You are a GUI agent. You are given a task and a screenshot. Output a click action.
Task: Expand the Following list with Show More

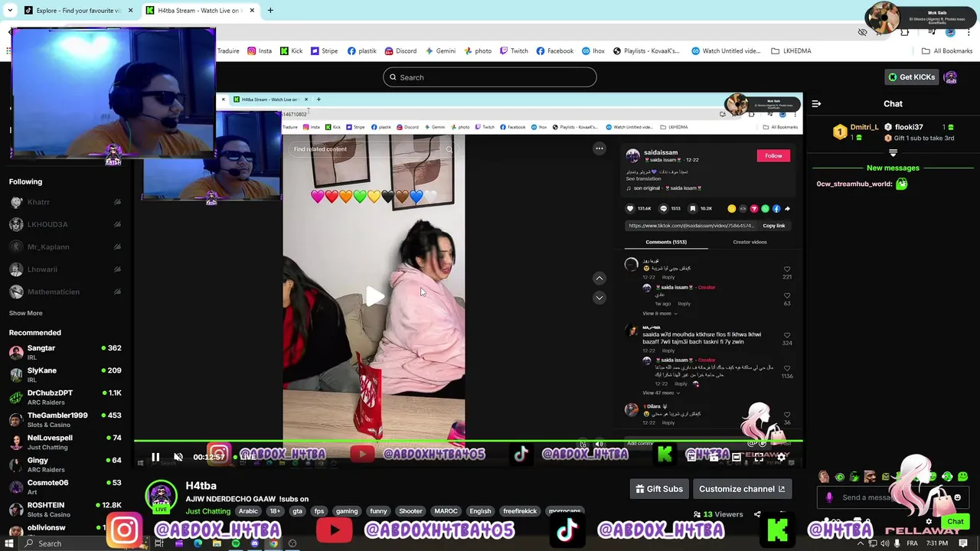(x=26, y=313)
